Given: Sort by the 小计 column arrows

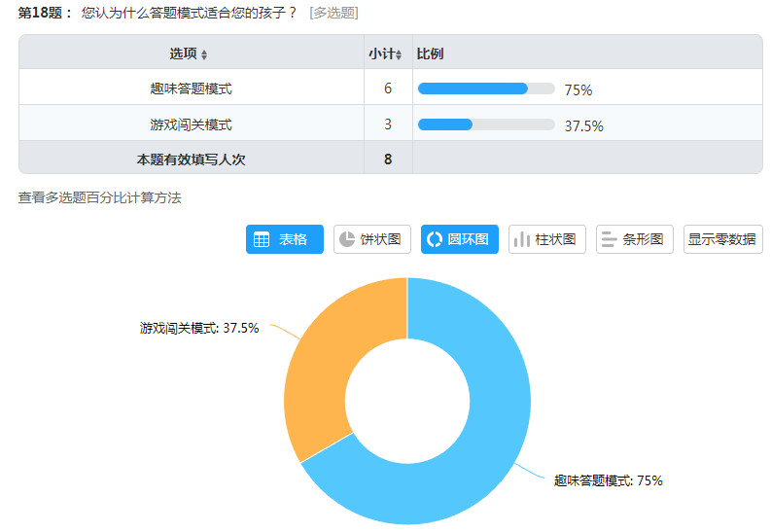Looking at the screenshot, I should pyautogui.click(x=399, y=54).
